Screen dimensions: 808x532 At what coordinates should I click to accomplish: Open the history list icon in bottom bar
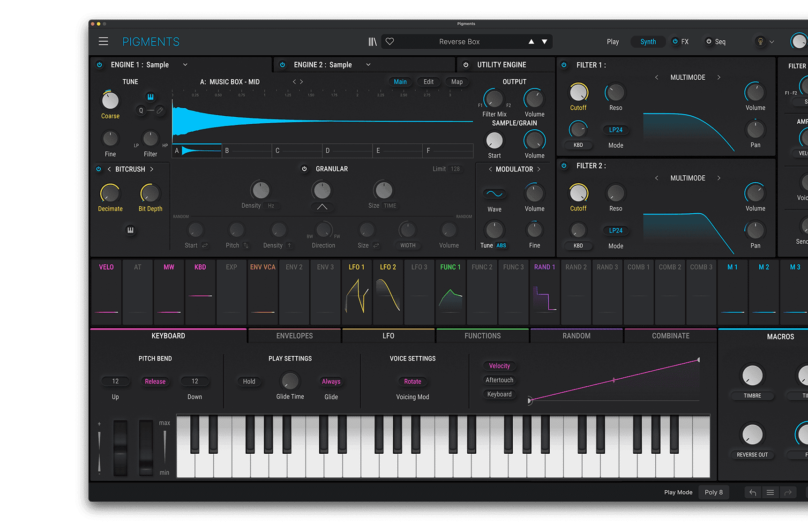(x=770, y=492)
